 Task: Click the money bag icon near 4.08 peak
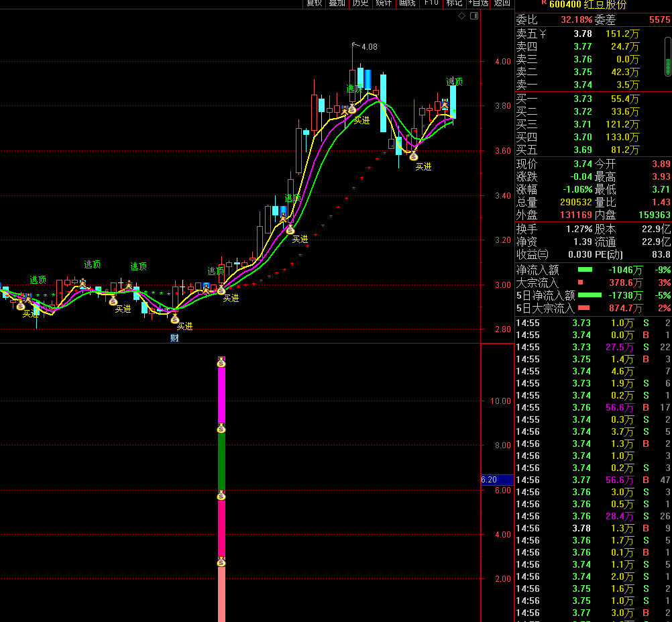coord(351,109)
